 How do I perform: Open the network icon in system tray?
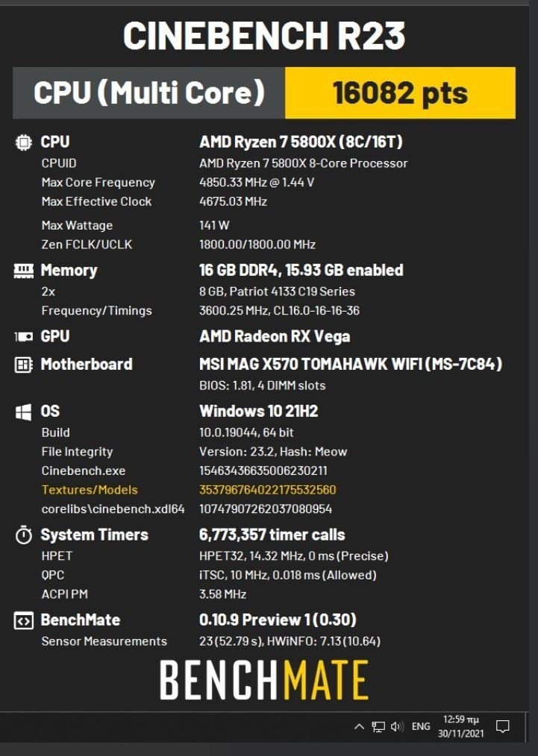click(378, 727)
